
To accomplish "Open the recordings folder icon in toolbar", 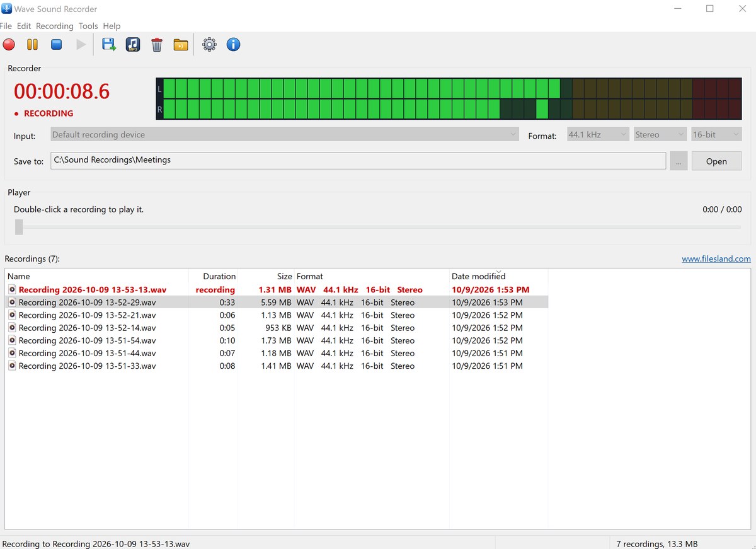I will pos(181,45).
